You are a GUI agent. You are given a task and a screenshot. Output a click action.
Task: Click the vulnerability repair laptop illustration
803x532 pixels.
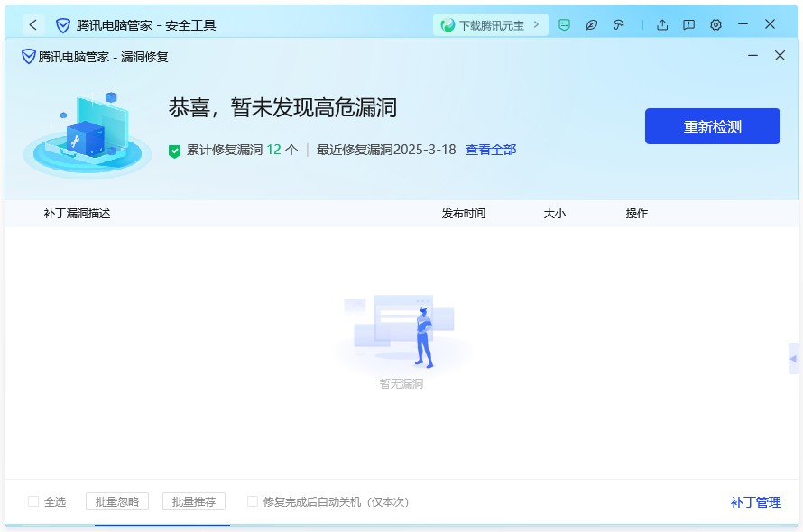tap(87, 135)
